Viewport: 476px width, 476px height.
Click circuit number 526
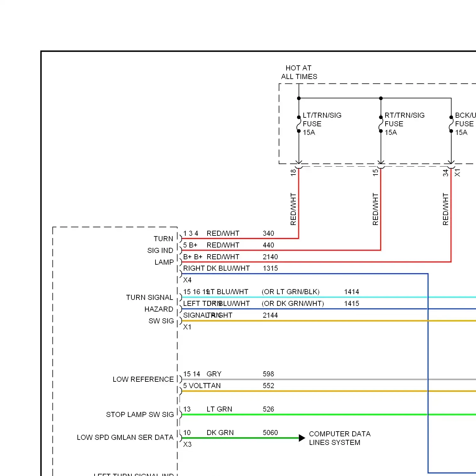coord(268,409)
